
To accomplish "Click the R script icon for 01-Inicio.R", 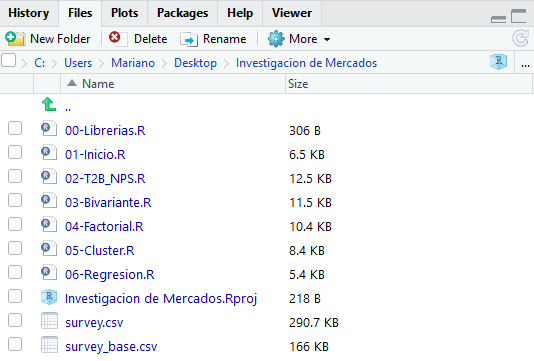I will coord(49,152).
